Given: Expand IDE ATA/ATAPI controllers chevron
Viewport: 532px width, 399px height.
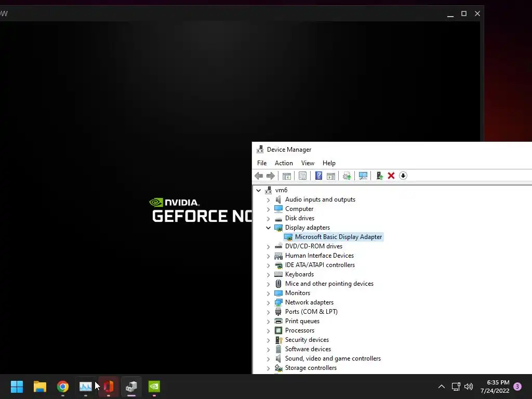Looking at the screenshot, I should click(x=269, y=265).
